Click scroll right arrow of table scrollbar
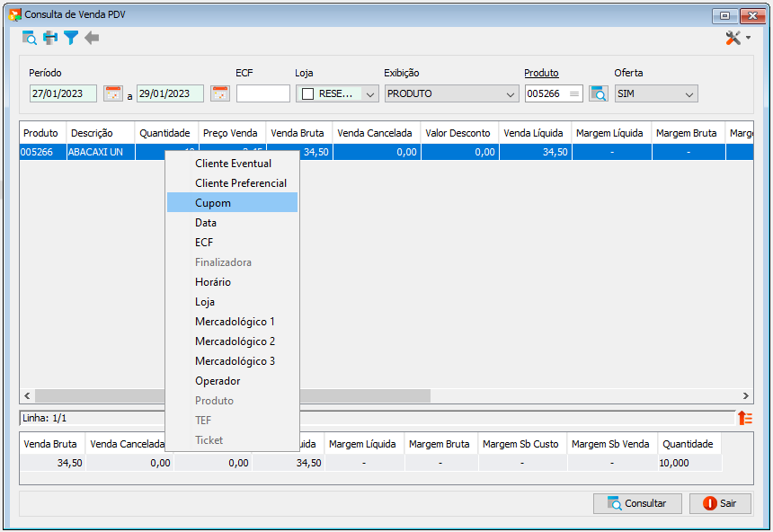 [745, 395]
